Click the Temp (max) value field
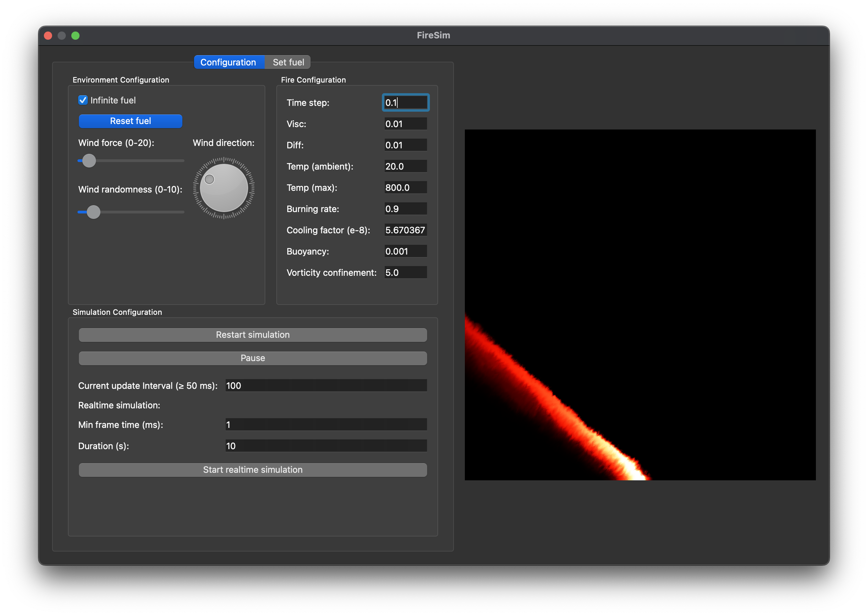This screenshot has width=868, height=616. click(x=405, y=188)
